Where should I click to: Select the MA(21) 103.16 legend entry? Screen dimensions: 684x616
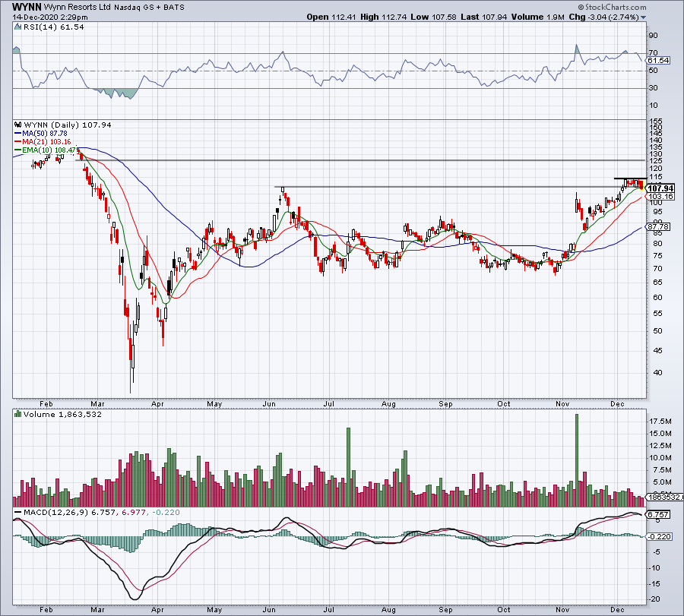43,142
